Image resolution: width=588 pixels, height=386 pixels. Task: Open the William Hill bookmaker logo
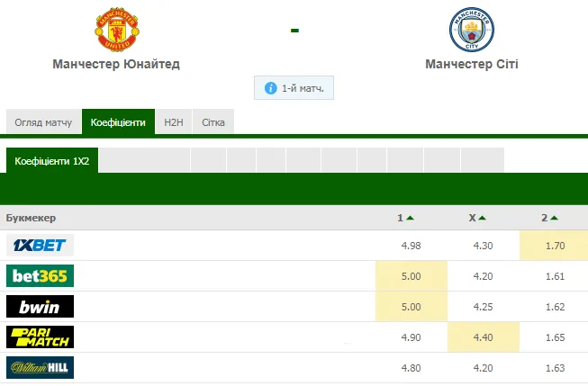[40, 368]
